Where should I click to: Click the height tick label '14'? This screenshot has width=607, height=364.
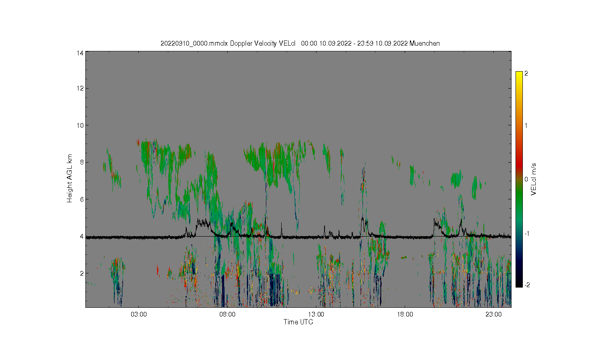(x=80, y=53)
